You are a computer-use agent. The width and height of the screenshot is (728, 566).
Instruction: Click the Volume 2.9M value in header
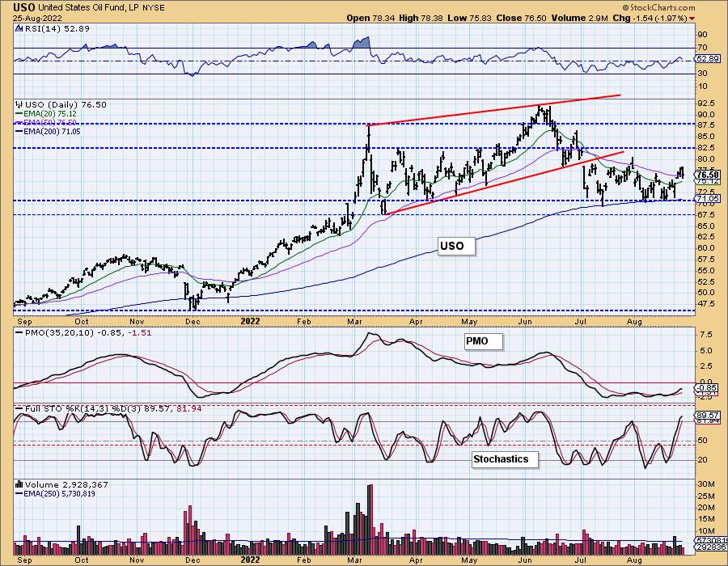(x=579, y=18)
